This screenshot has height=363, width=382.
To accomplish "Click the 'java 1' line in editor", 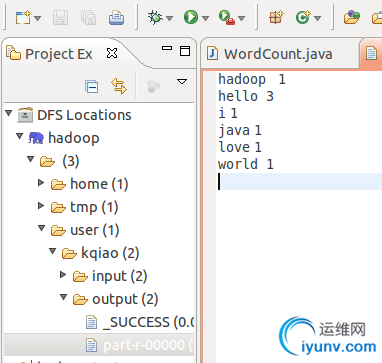I will click(x=240, y=130).
